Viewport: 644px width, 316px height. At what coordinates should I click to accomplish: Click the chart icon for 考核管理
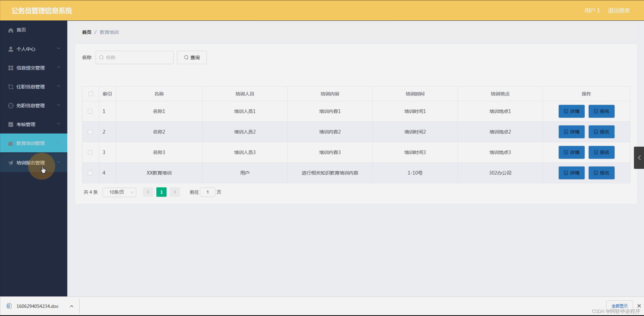tap(11, 124)
